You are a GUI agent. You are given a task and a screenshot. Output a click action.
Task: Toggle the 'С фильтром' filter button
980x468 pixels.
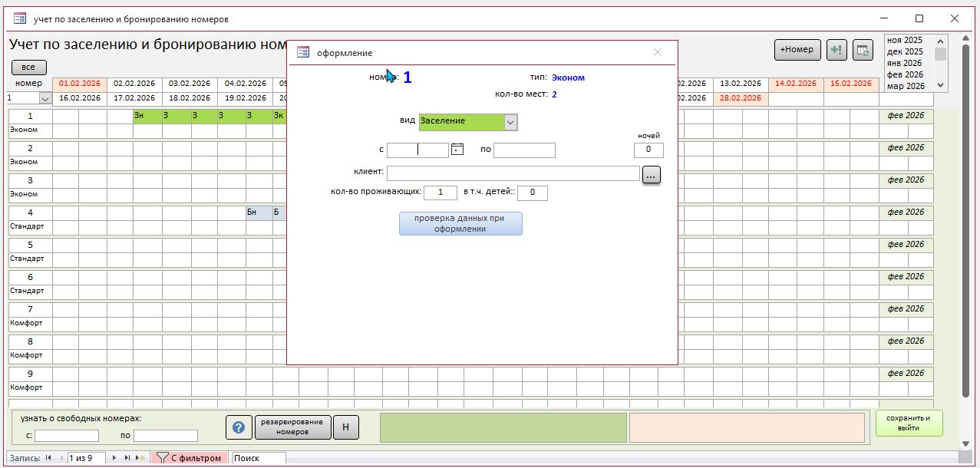click(190, 458)
